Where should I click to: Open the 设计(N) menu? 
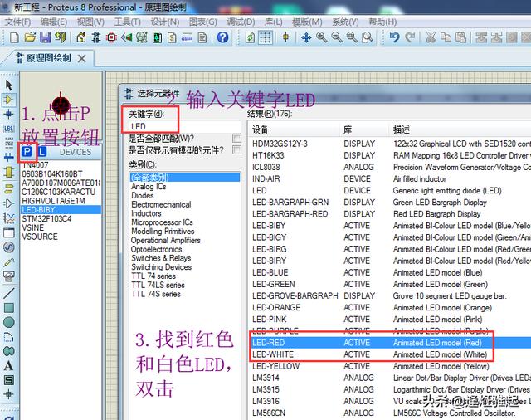[165, 22]
